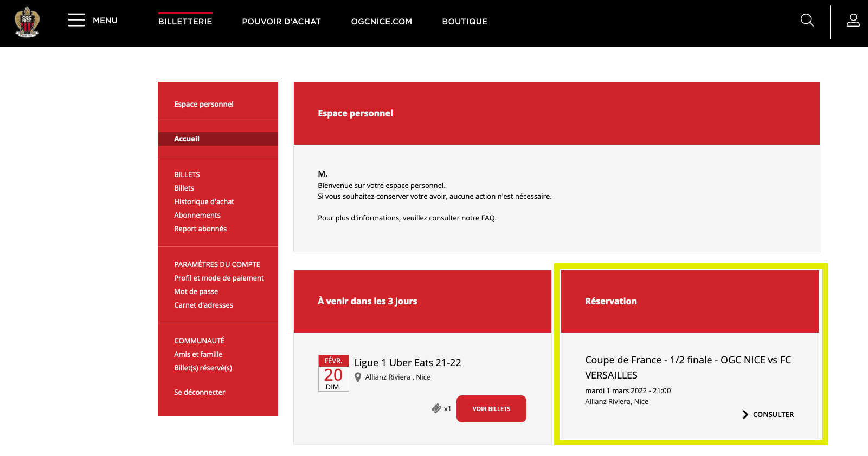Open the hamburger MENU icon
The height and width of the screenshot is (456, 868).
point(76,20)
